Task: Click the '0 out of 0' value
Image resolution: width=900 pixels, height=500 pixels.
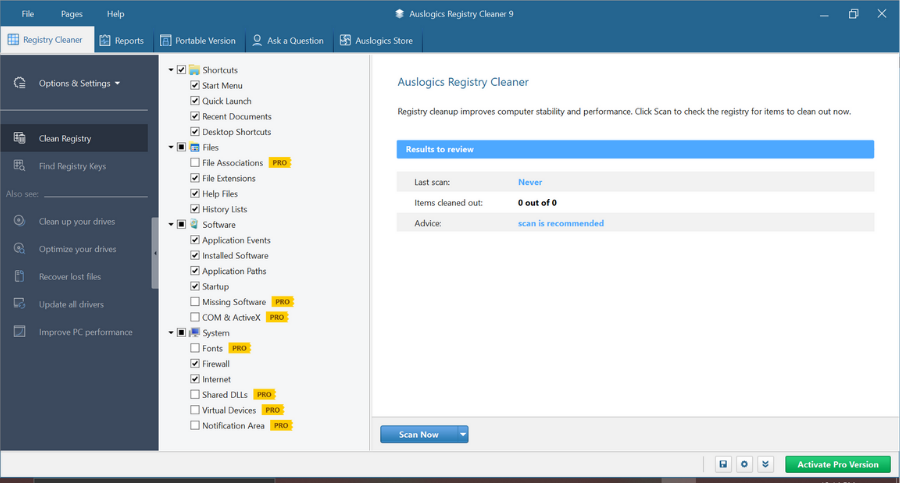Action: (537, 203)
